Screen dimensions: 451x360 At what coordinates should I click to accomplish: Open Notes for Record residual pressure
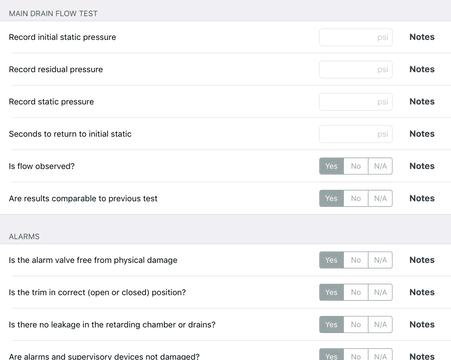[x=422, y=69]
